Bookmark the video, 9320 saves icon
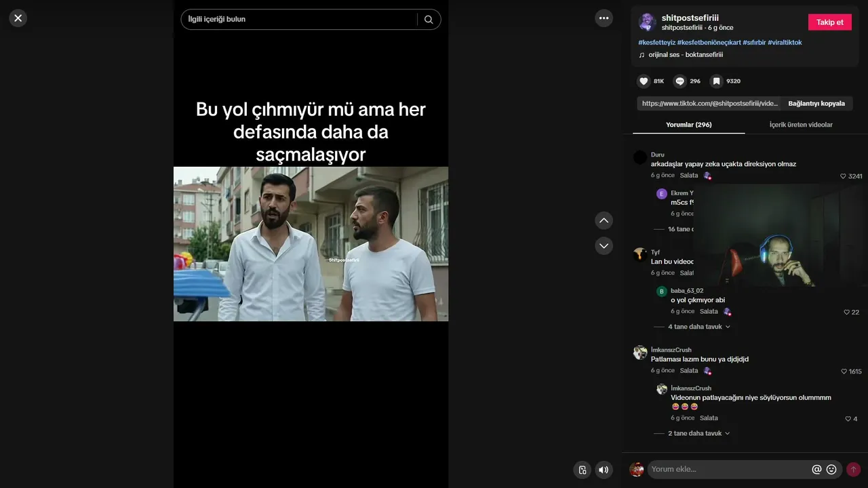Image resolution: width=868 pixels, height=488 pixels. (716, 81)
